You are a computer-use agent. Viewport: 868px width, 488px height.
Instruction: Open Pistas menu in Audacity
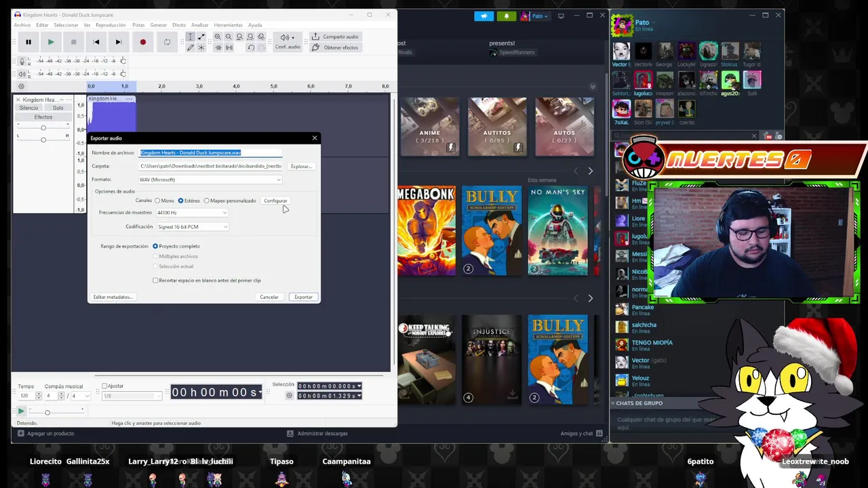(138, 25)
